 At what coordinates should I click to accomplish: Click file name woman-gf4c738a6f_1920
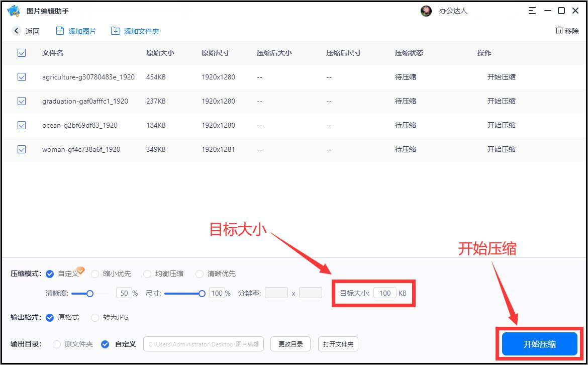[81, 149]
